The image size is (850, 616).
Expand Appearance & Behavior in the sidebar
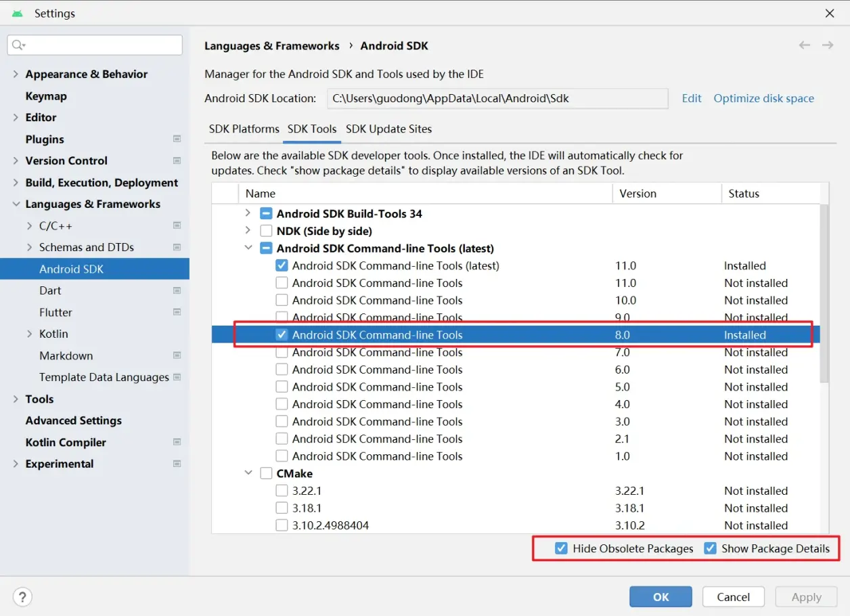pos(16,74)
